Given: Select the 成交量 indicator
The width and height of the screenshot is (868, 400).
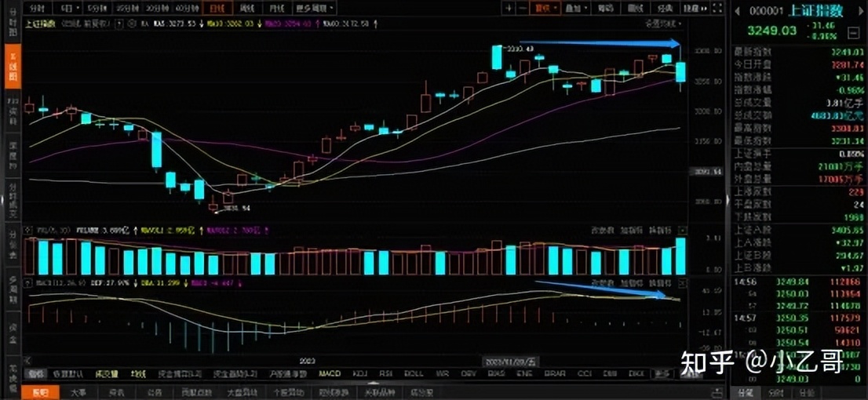Looking at the screenshot, I should coord(107,374).
